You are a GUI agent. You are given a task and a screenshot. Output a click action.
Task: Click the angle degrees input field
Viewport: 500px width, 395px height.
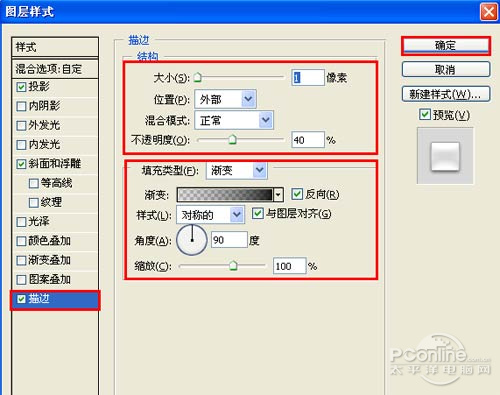tap(229, 240)
